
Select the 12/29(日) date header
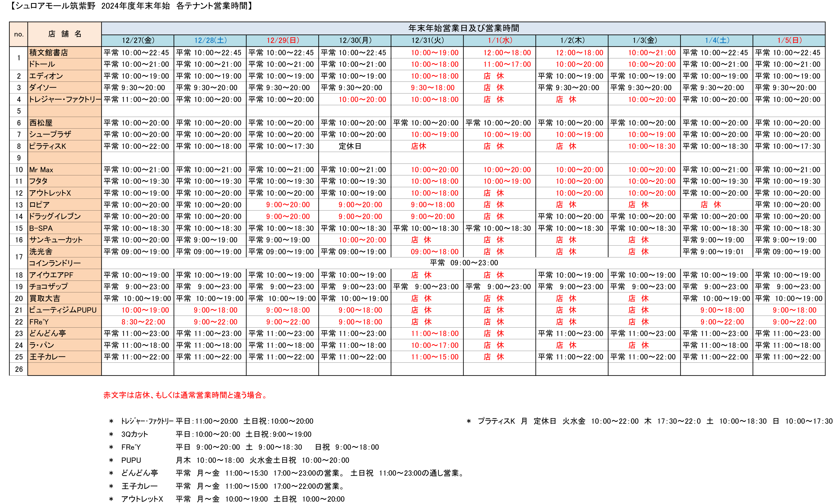[x=283, y=40]
